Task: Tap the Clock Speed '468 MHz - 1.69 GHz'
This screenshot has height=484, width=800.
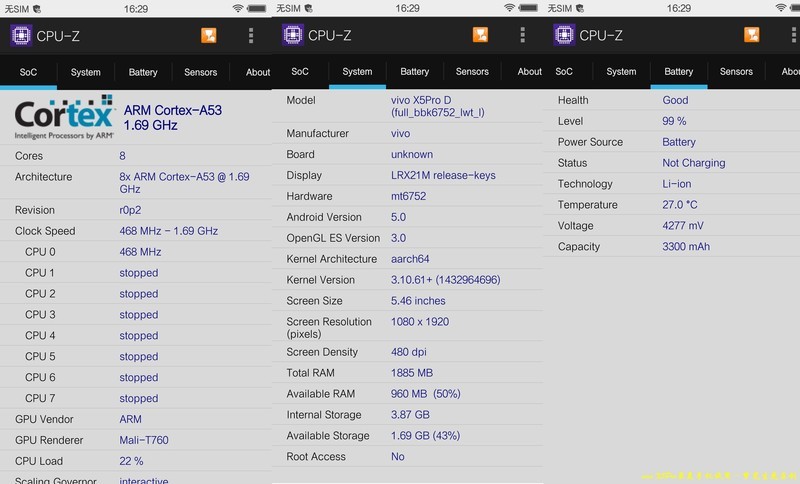Action: point(169,231)
